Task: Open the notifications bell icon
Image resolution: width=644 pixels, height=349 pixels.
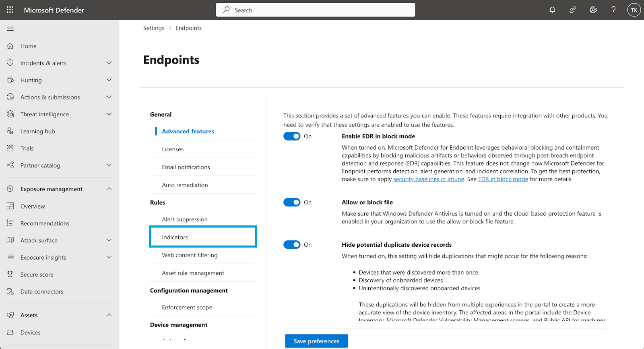Action: click(x=552, y=10)
